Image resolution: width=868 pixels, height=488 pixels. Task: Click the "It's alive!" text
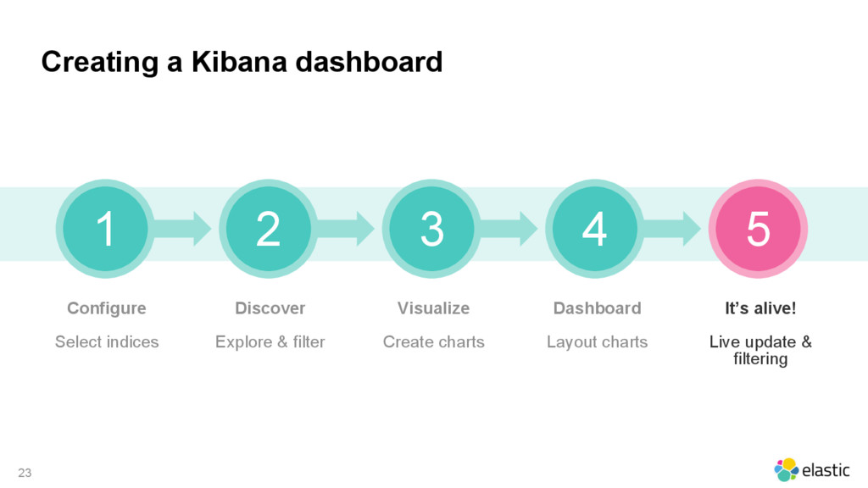pyautogui.click(x=760, y=308)
